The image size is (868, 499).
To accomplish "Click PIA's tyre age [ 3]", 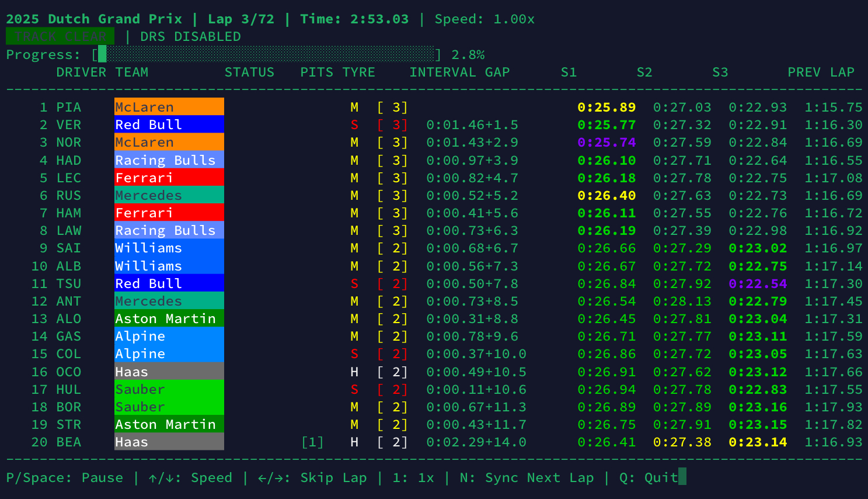I will pyautogui.click(x=392, y=107).
